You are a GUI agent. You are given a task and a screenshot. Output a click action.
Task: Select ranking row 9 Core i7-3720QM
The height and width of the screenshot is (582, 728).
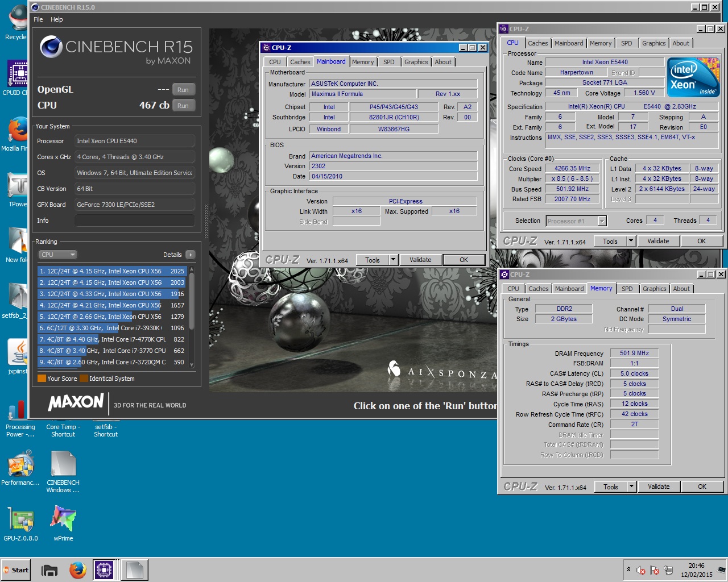pyautogui.click(x=112, y=362)
